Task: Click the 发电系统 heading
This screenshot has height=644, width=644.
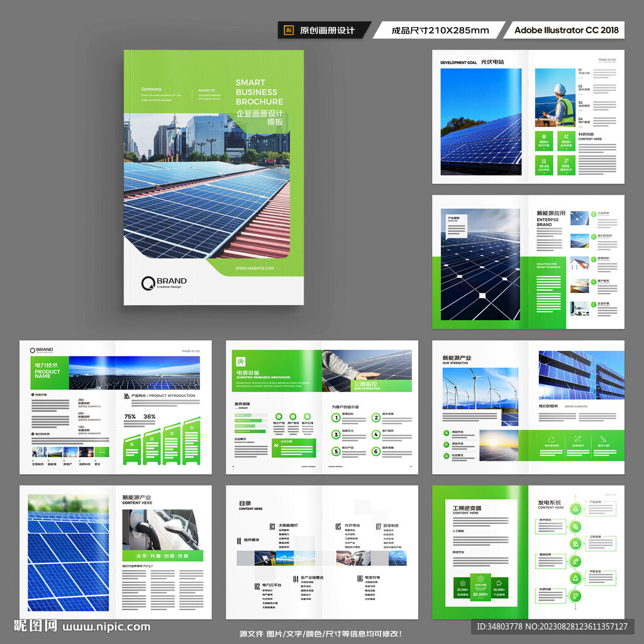Action: click(549, 502)
